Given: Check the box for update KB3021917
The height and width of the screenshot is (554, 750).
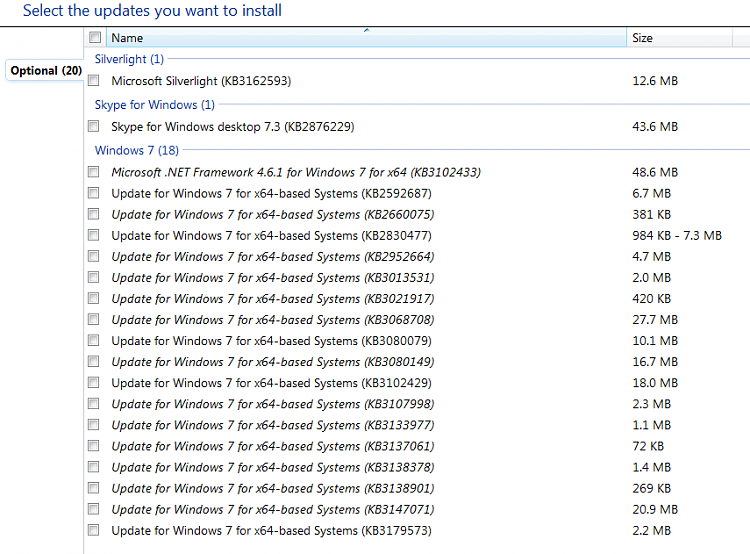Looking at the screenshot, I should 94,298.
